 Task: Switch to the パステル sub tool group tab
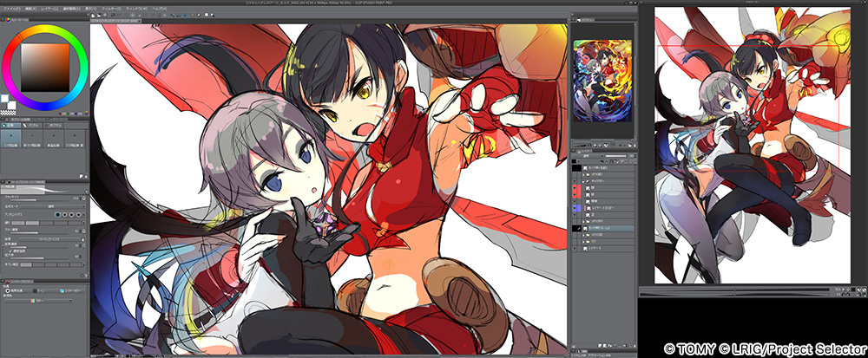pos(32,126)
